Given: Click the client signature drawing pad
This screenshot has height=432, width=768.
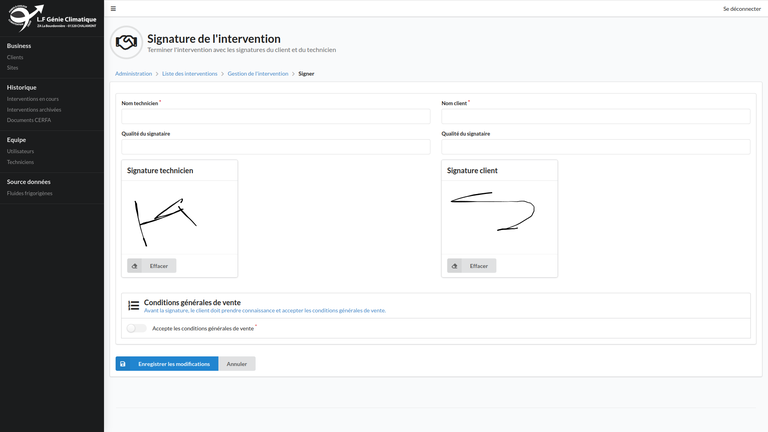Looking at the screenshot, I should (x=500, y=217).
